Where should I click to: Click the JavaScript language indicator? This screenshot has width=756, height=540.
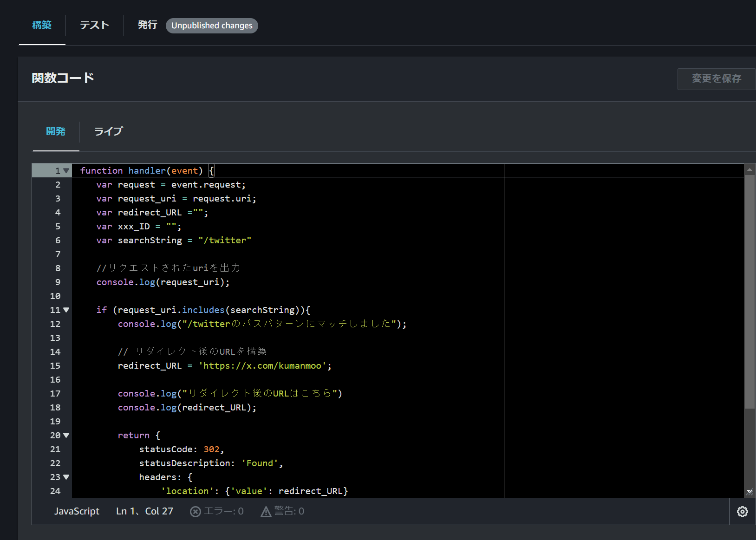(x=77, y=511)
